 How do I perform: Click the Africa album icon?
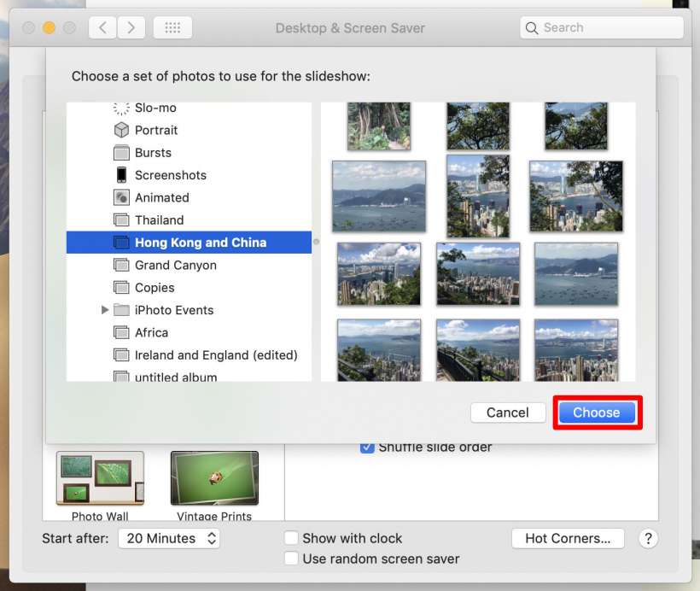point(121,332)
